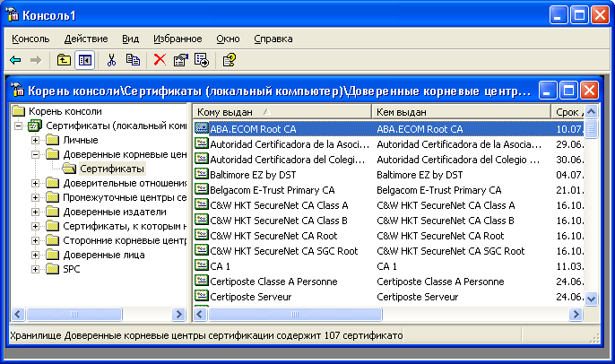Screen dimensions: 615x364
Task: Sort by the Кем выдан column header
Action: [x=461, y=112]
